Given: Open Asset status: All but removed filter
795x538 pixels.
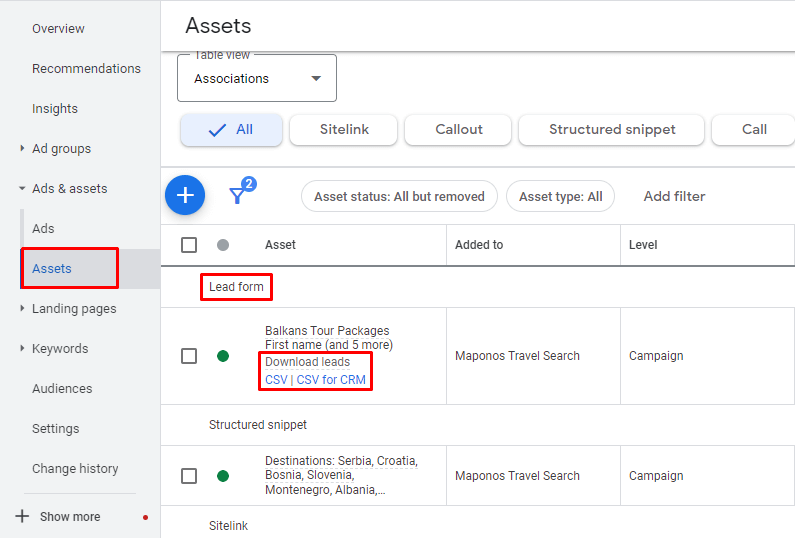Looking at the screenshot, I should pyautogui.click(x=400, y=196).
